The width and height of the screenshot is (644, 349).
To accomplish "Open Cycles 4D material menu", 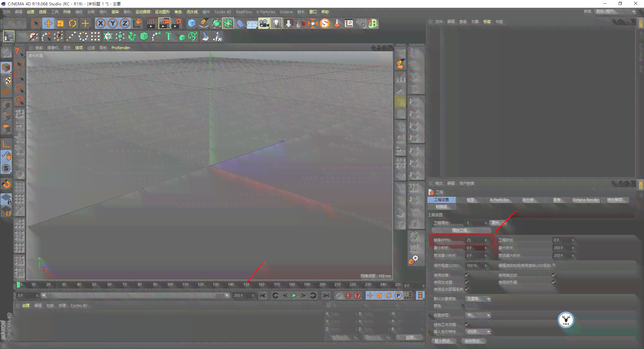I will coord(79,306).
